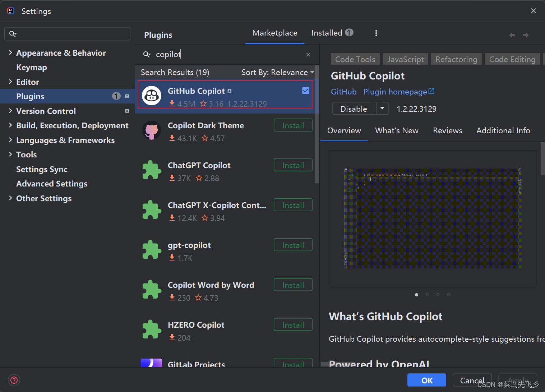Open the Overview tab
This screenshot has width=545, height=392.
tap(344, 131)
